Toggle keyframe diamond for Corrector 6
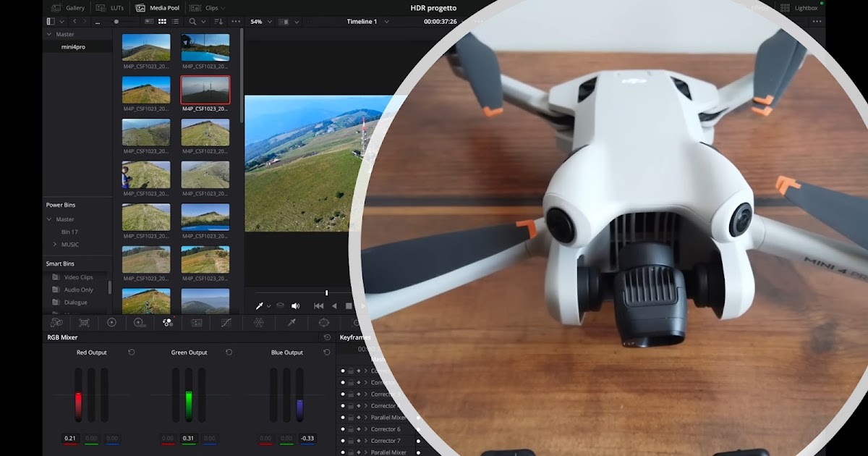 click(358, 429)
